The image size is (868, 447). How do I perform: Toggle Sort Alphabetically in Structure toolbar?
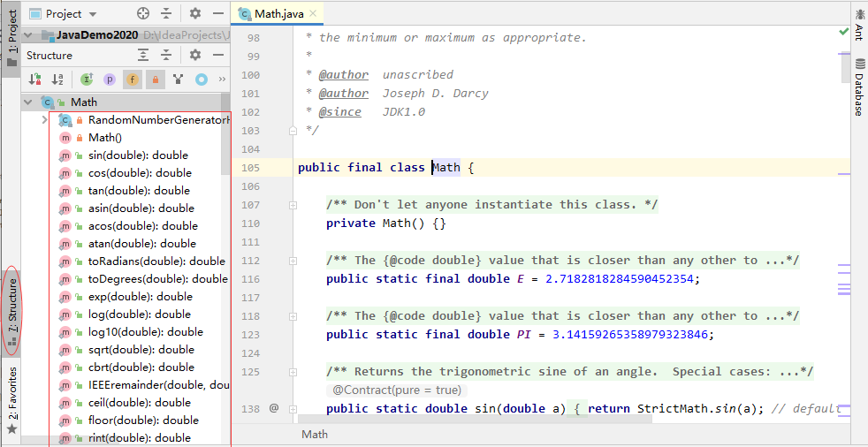pyautogui.click(x=57, y=80)
